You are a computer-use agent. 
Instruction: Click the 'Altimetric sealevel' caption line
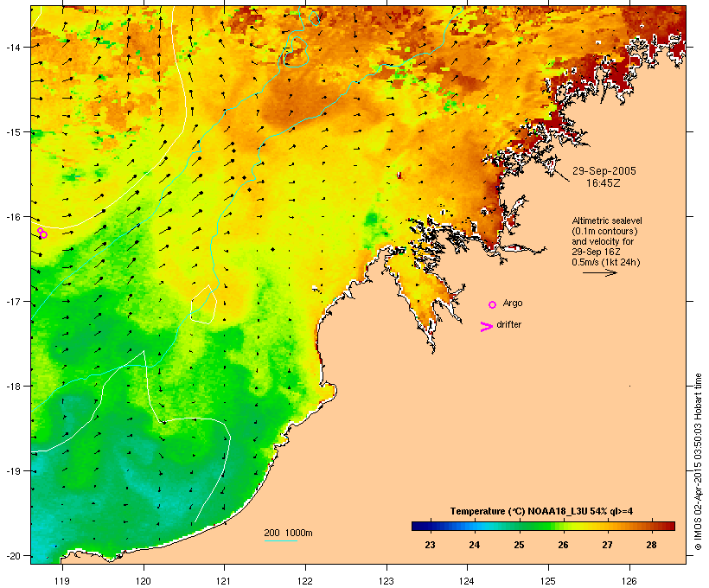607,220
